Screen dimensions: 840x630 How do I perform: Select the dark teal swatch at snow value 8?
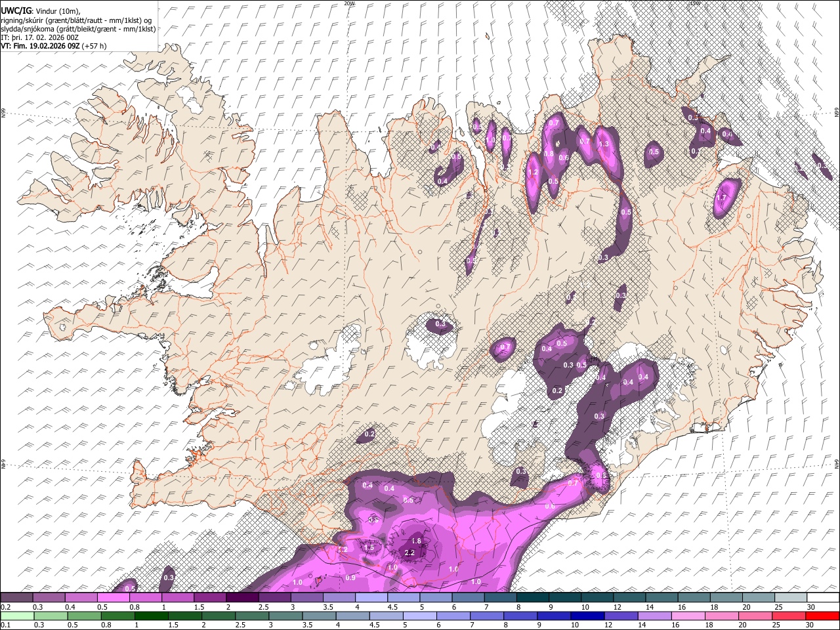point(533,598)
